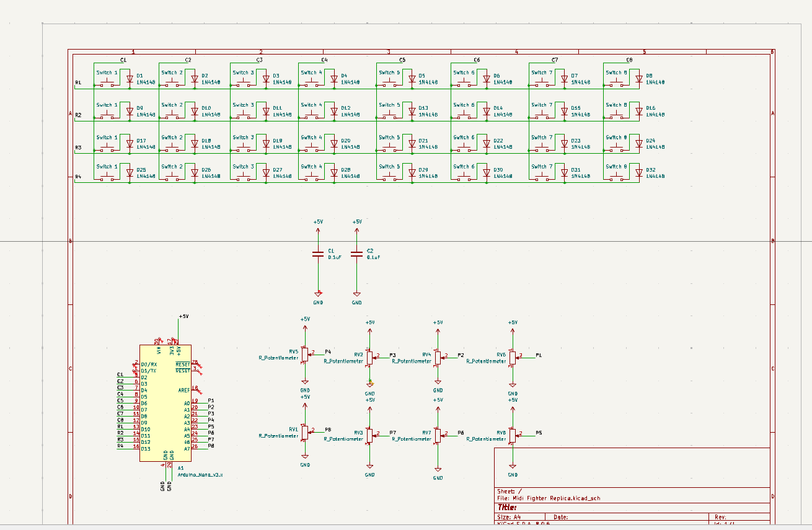Click potentiometer RV3 symbol
812x530 pixels.
370,435
